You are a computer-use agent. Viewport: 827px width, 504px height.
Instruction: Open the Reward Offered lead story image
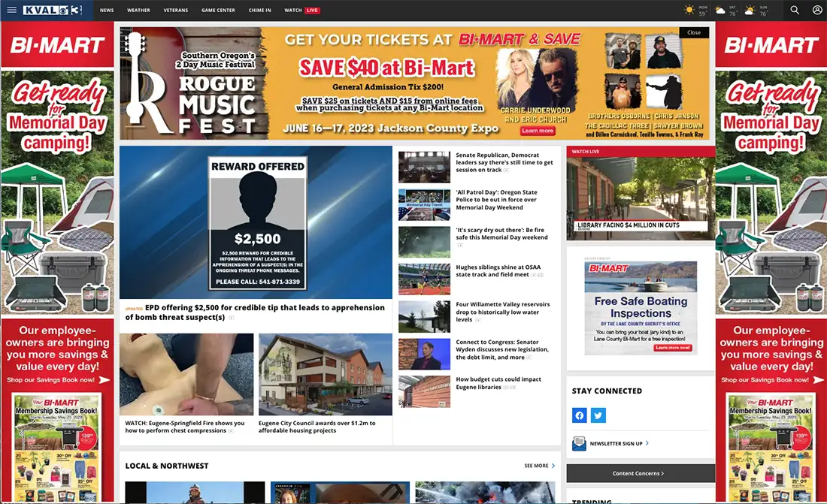(256, 222)
